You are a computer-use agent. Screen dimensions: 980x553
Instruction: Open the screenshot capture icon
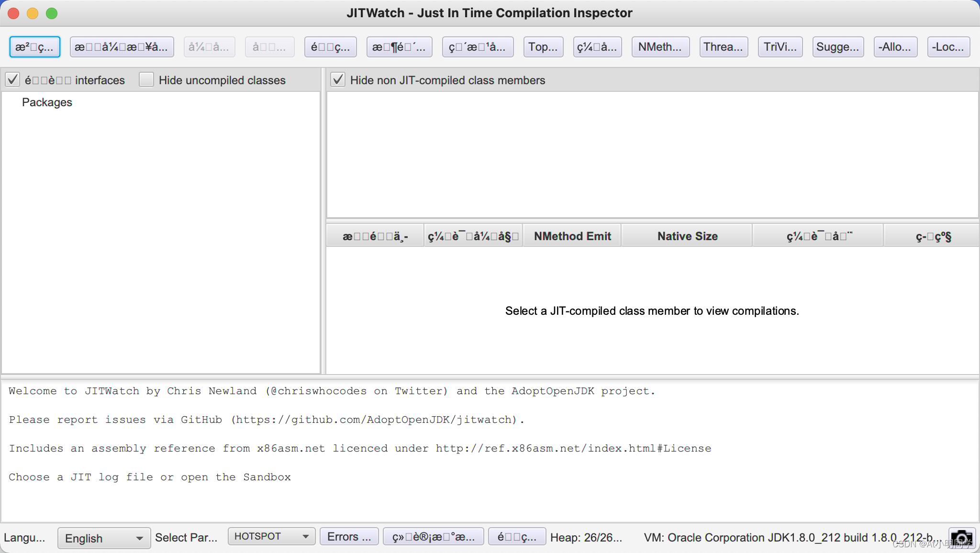(x=962, y=536)
